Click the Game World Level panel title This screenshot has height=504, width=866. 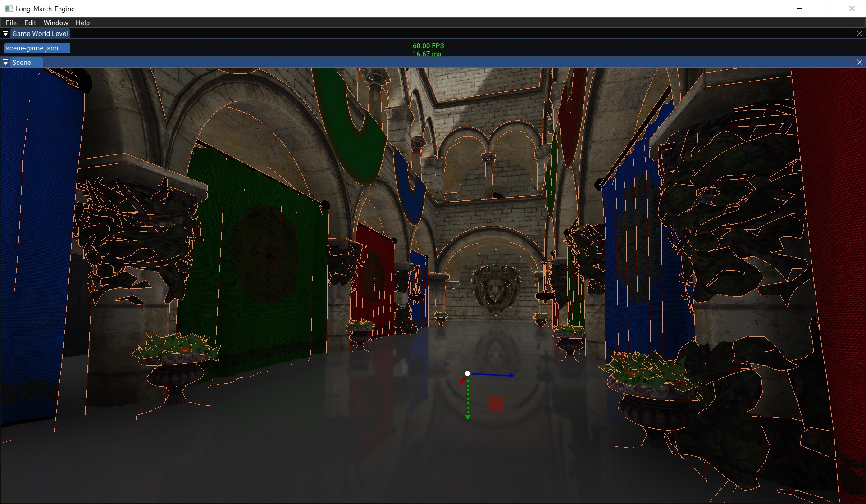[x=40, y=33]
